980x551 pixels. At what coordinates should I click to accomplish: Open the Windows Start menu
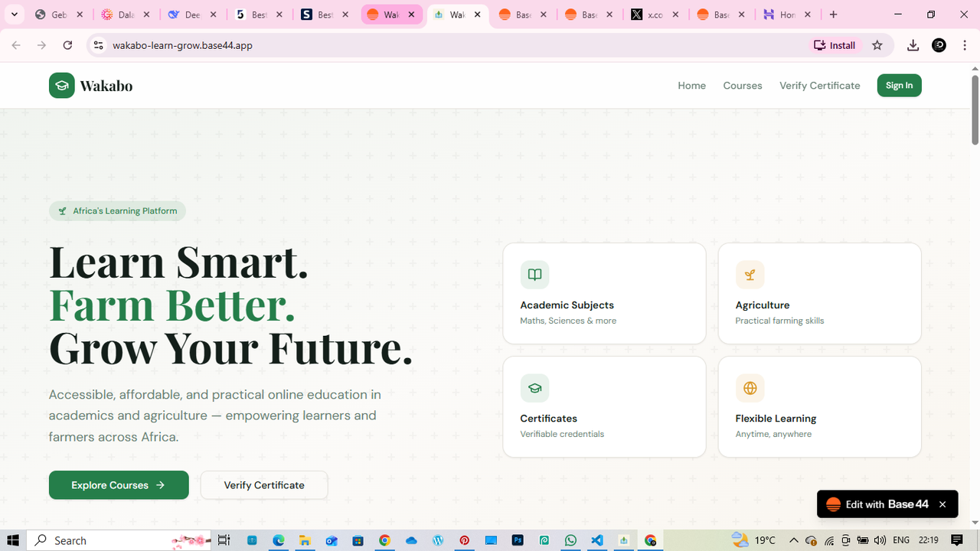(x=13, y=540)
